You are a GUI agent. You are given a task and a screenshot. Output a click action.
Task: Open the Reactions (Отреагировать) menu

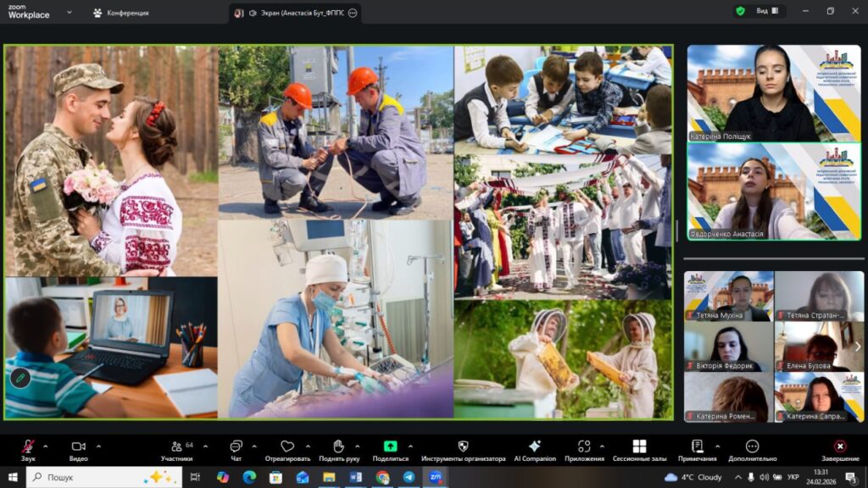tap(287, 446)
